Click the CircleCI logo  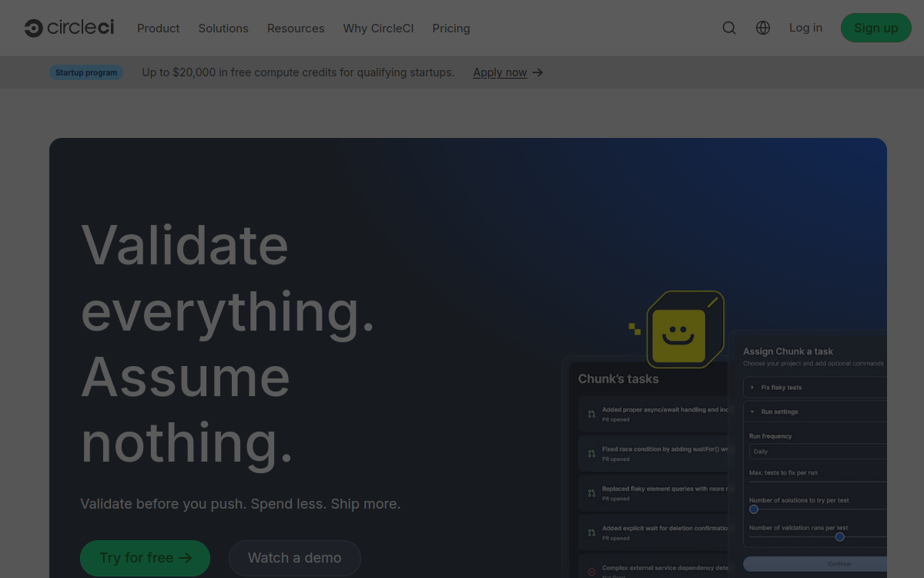tap(69, 28)
